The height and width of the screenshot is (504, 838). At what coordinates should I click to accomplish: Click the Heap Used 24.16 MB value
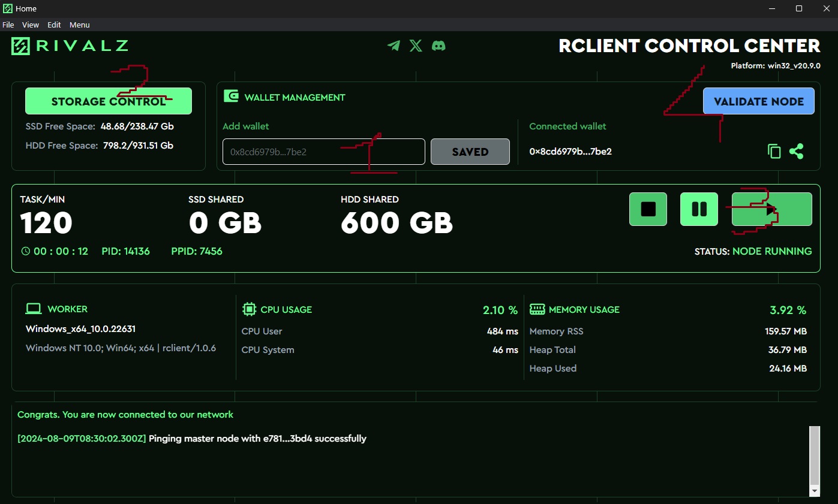coord(788,368)
